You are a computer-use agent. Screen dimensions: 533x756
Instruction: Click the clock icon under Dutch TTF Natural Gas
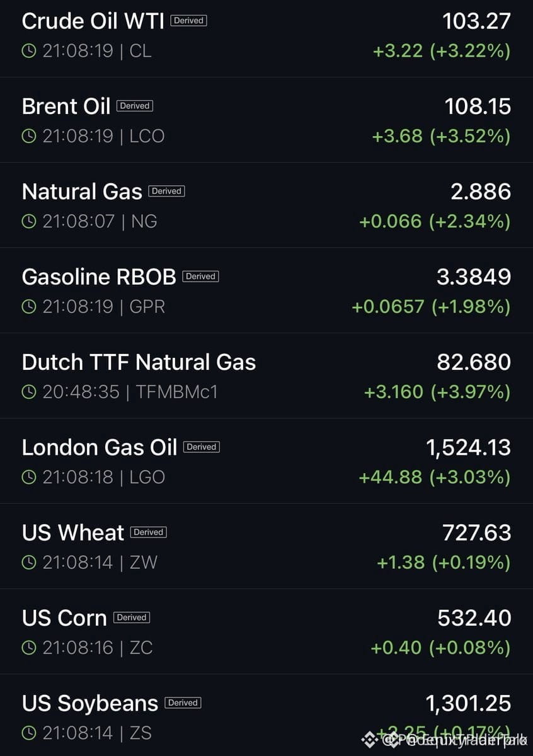pos(29,391)
